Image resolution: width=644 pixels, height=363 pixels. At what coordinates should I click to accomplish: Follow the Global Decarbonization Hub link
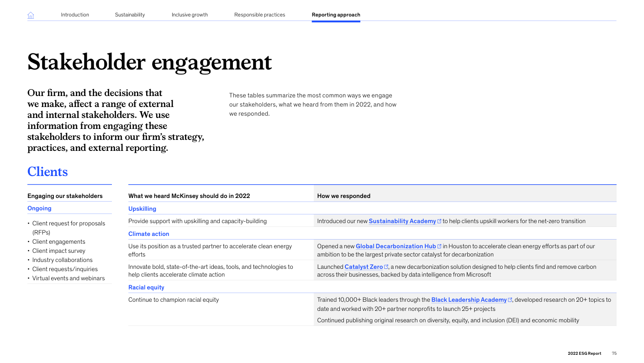[x=396, y=246]
